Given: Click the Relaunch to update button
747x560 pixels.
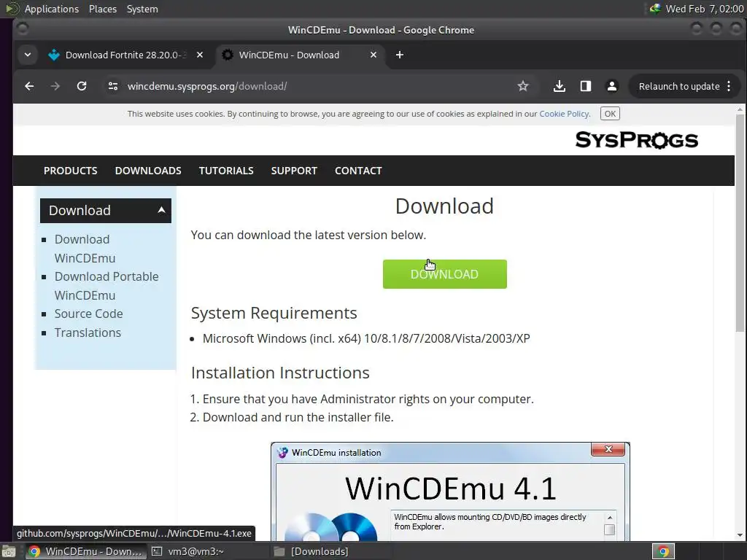Looking at the screenshot, I should [684, 86].
